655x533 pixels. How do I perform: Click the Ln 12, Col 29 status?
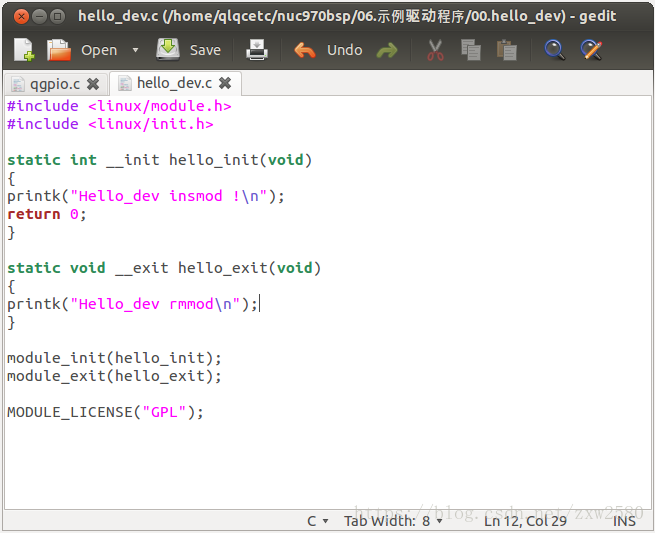[525, 521]
